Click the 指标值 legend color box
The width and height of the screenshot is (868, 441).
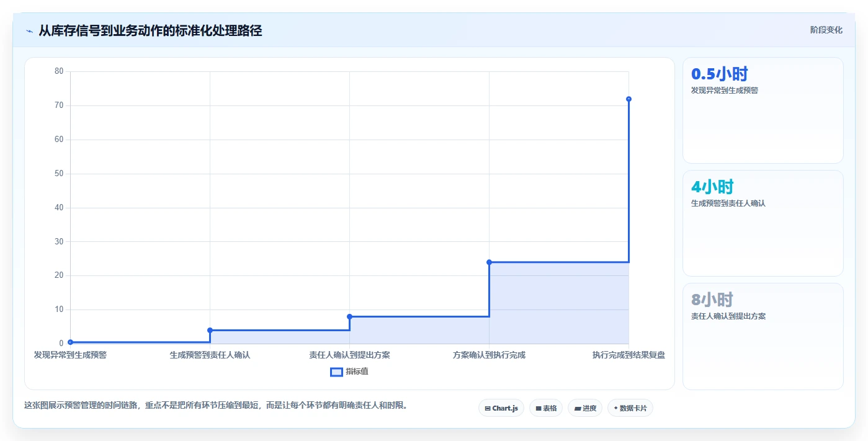pos(336,372)
